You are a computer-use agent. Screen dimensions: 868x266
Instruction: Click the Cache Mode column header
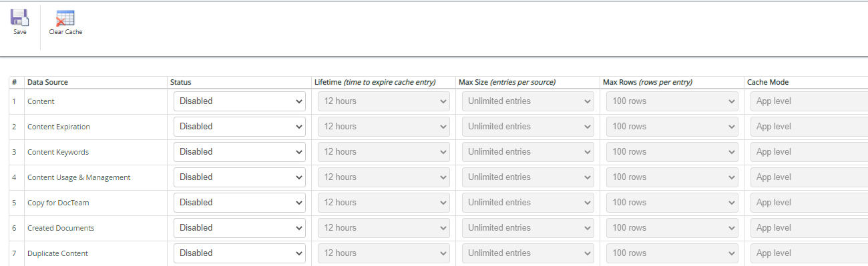click(x=768, y=82)
